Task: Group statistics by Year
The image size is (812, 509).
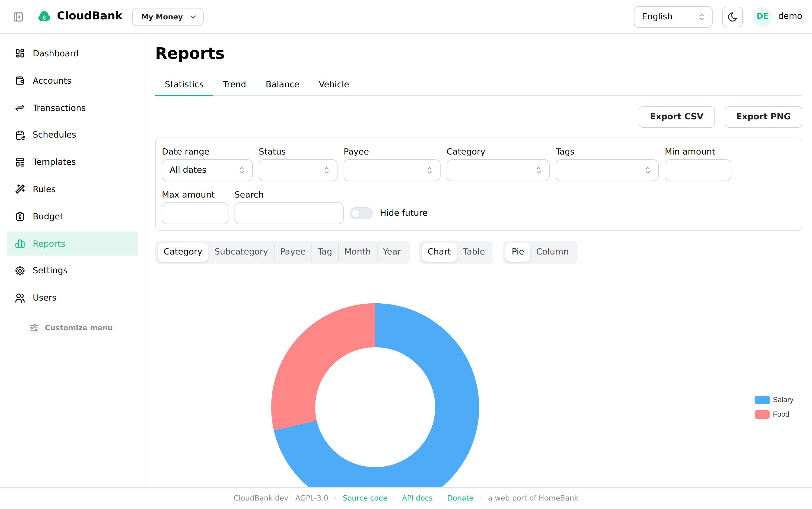Action: (392, 252)
